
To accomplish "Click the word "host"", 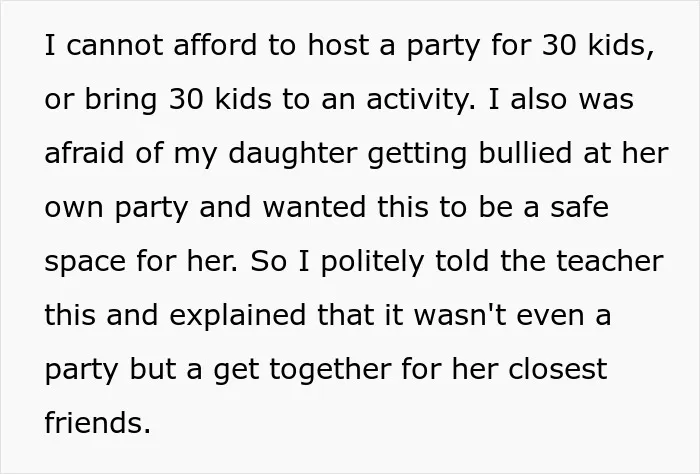I will point(338,45).
